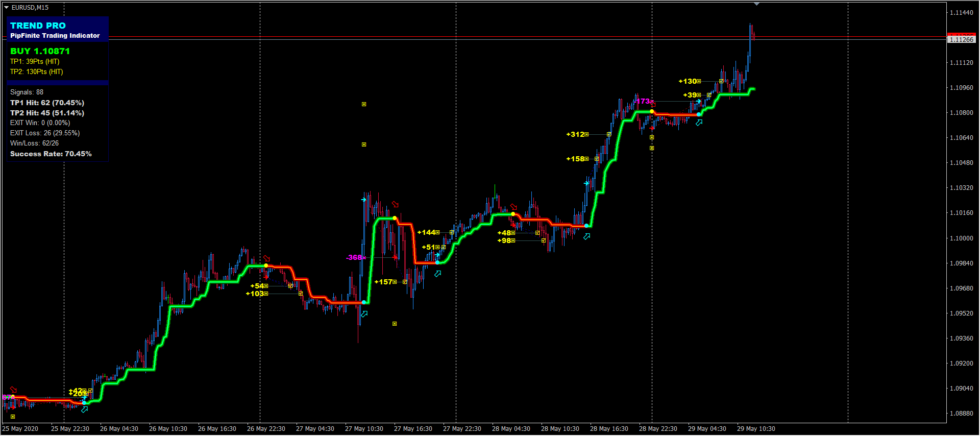Click the red sell arrow near 26 May 22:30
980x436 pixels.
click(266, 258)
